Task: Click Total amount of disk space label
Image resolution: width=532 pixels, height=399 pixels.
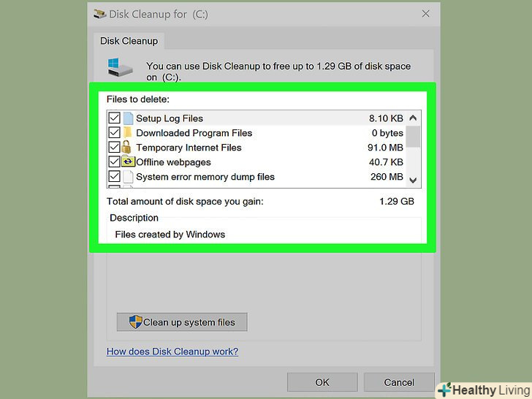Action: click(185, 202)
